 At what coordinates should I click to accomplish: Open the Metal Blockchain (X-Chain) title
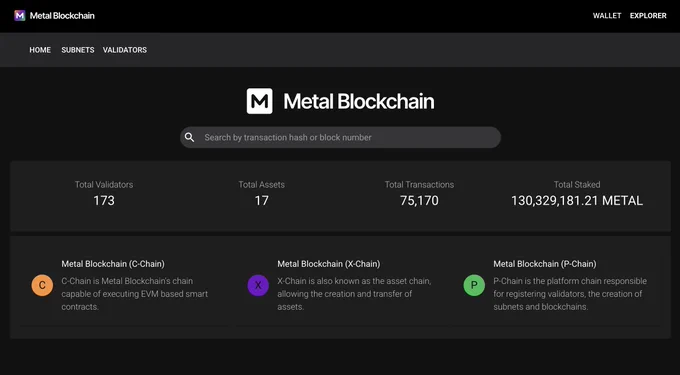click(x=329, y=264)
